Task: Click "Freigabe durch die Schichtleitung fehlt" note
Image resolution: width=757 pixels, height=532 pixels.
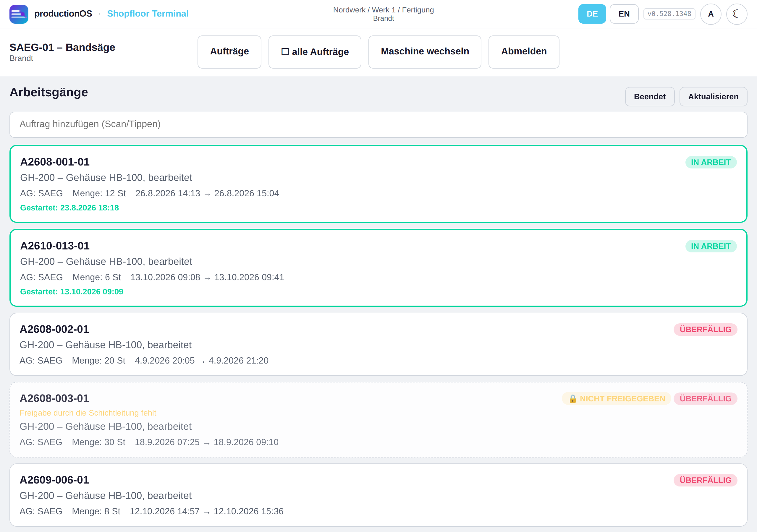Action: [x=88, y=413]
